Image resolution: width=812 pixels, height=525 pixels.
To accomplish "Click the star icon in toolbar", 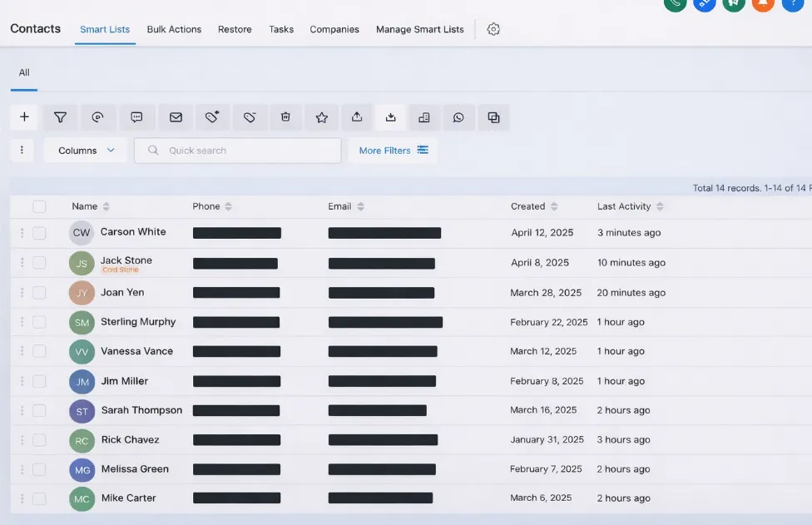I will click(x=321, y=117).
